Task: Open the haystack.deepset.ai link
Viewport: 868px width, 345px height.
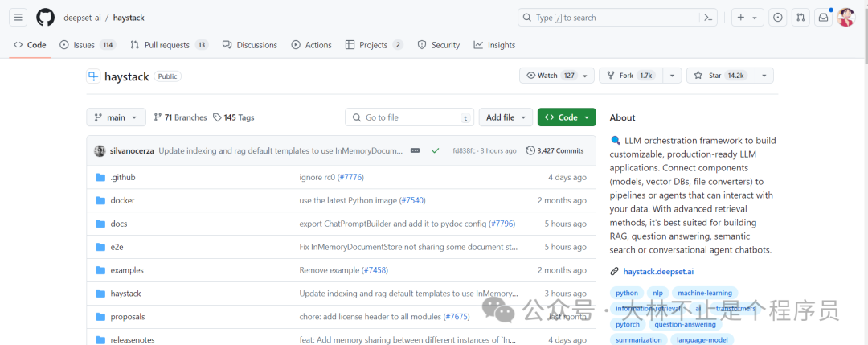Action: (x=657, y=272)
